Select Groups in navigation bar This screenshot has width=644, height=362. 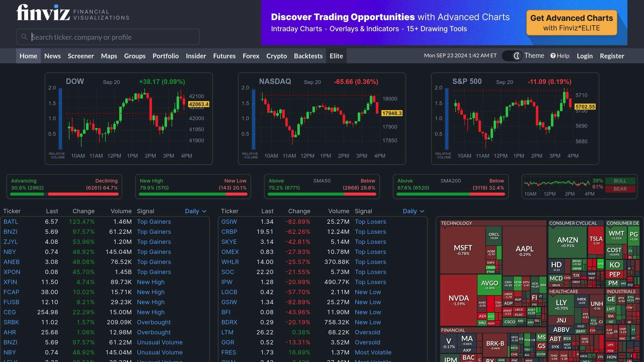135,56
